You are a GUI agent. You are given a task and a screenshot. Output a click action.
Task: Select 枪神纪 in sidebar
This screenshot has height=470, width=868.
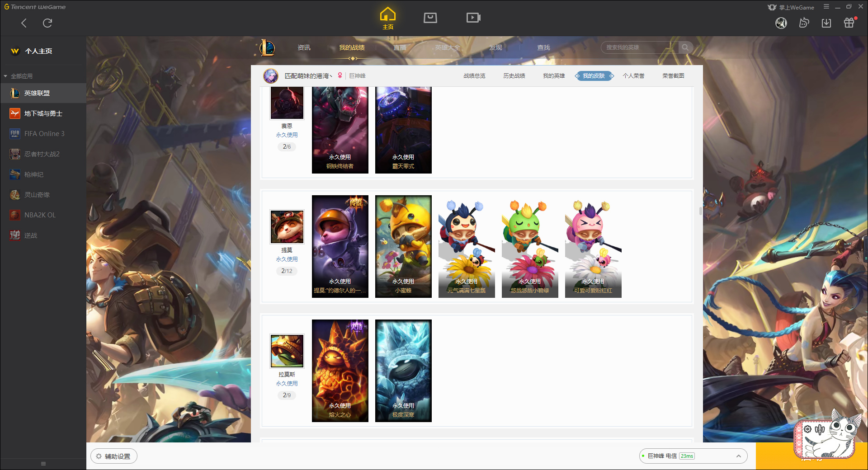(x=43, y=174)
